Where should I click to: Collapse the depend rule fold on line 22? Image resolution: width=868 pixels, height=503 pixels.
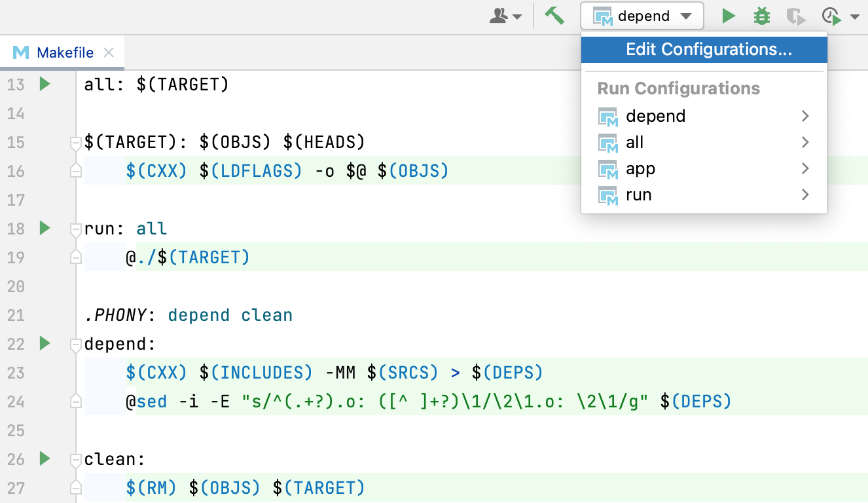(76, 344)
